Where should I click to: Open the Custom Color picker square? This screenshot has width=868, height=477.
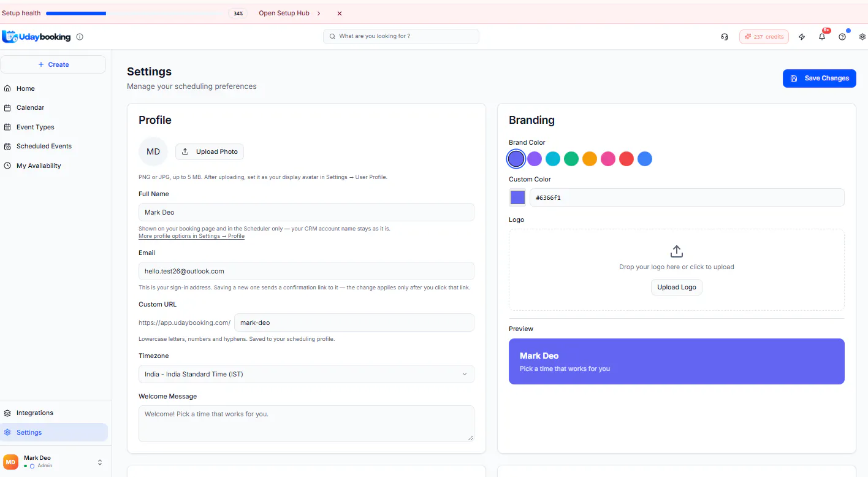pos(517,197)
